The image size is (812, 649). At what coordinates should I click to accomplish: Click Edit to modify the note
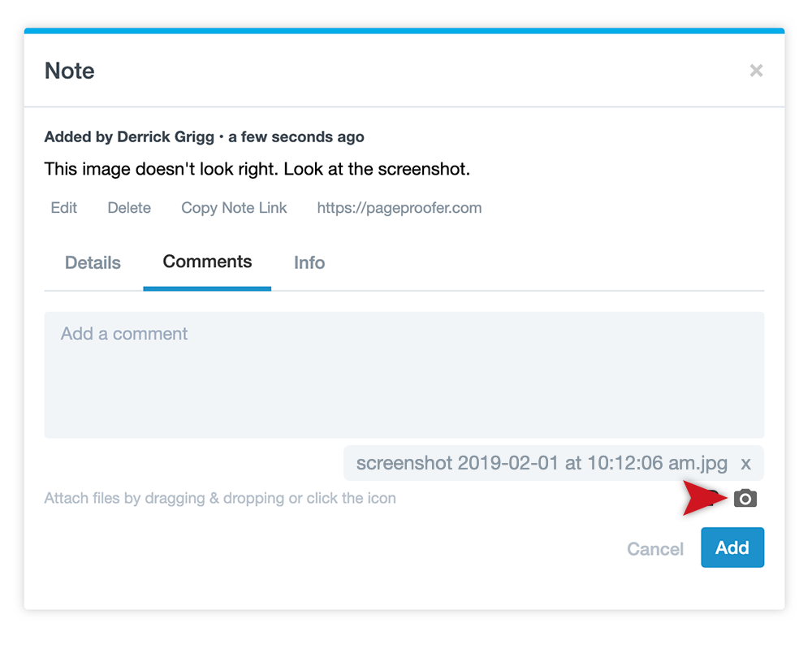pos(64,208)
